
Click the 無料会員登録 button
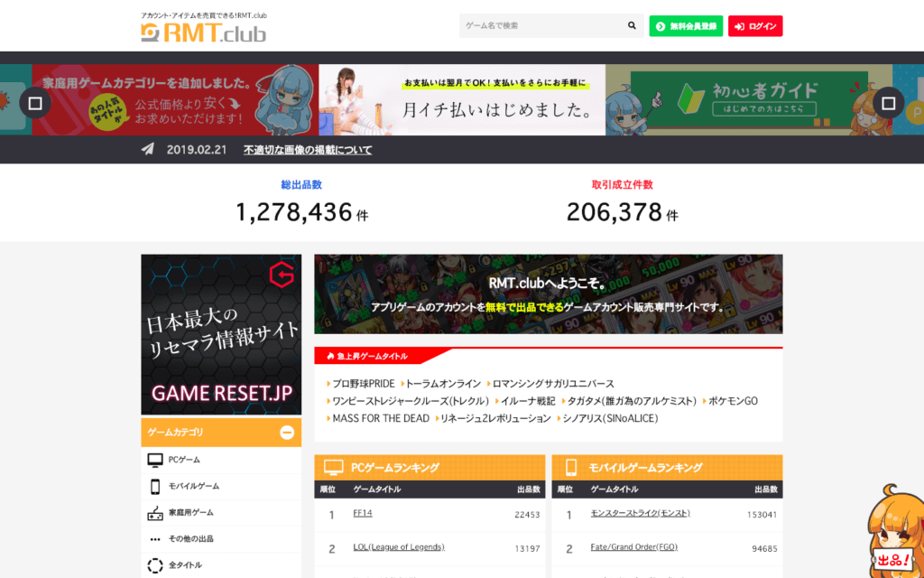click(x=686, y=26)
